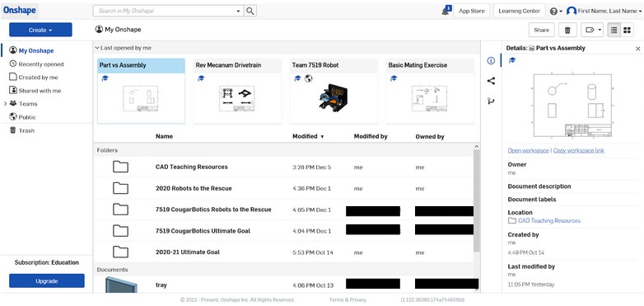
Task: Click the search magnifier icon
Action: click(250, 11)
